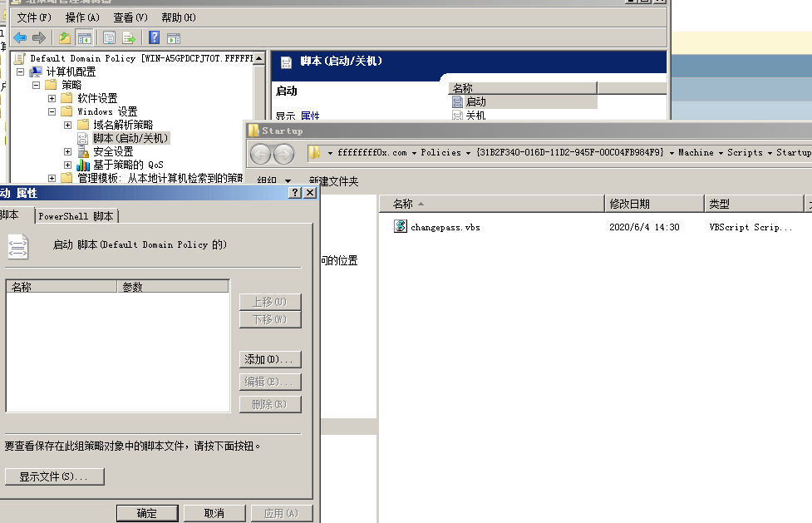The width and height of the screenshot is (812, 523).
Task: Click the 确定 button in properties dialog
Action: [147, 513]
